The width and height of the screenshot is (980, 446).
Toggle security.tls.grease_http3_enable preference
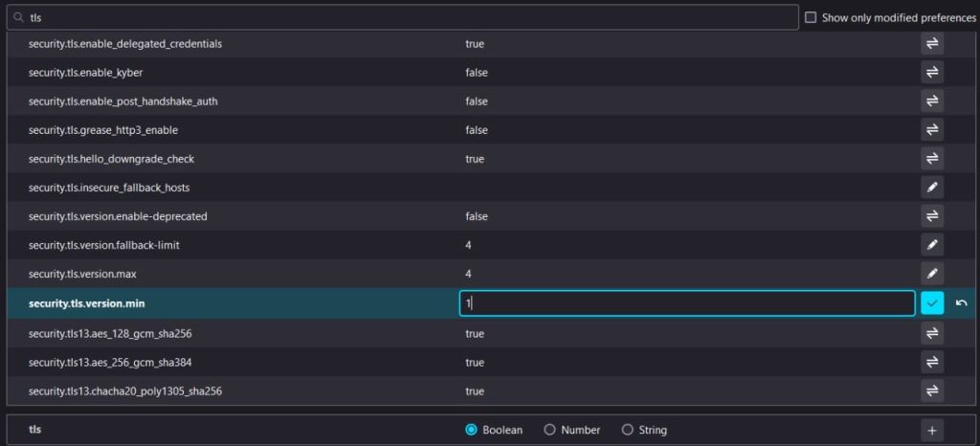(931, 130)
